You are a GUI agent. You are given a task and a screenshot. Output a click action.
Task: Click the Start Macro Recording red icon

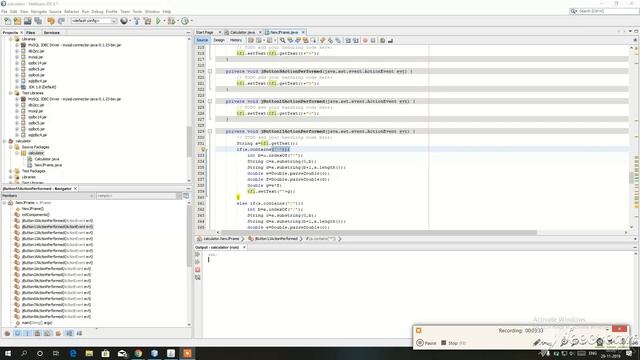point(365,40)
